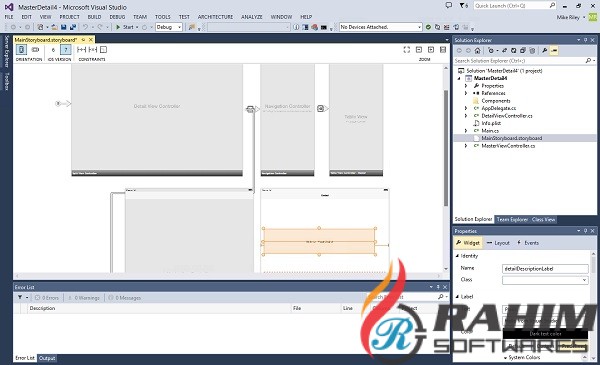Open the Events tab in Properties

(528, 243)
